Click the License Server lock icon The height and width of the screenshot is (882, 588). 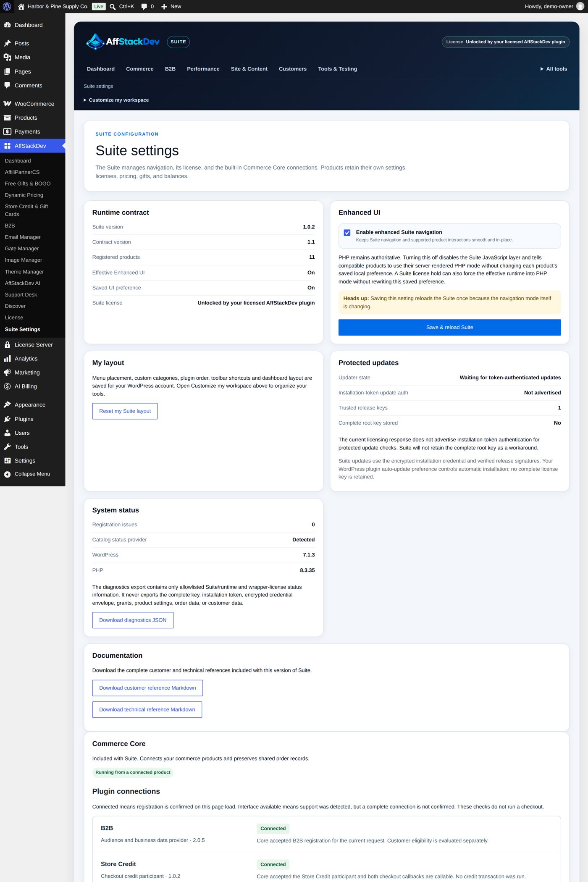(7, 344)
